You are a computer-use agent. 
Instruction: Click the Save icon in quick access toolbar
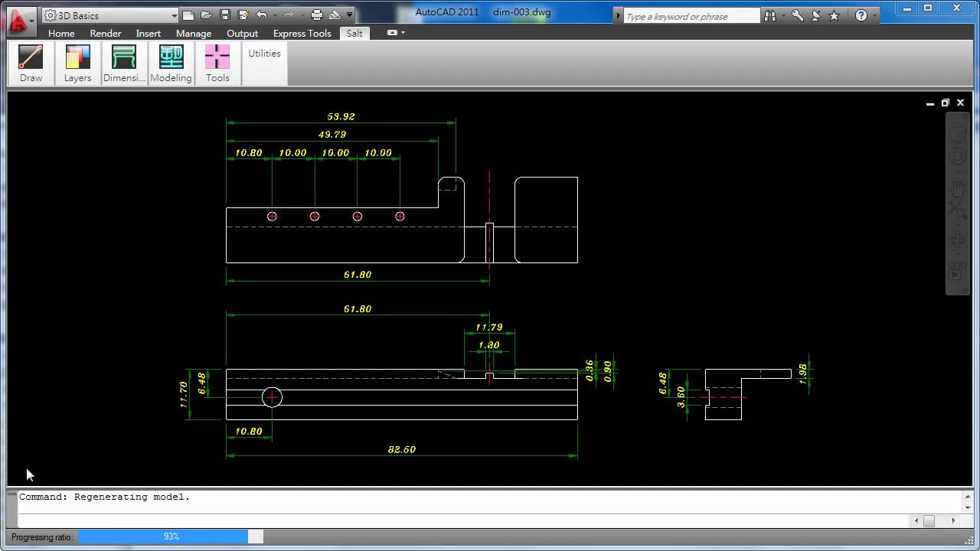[x=225, y=15]
